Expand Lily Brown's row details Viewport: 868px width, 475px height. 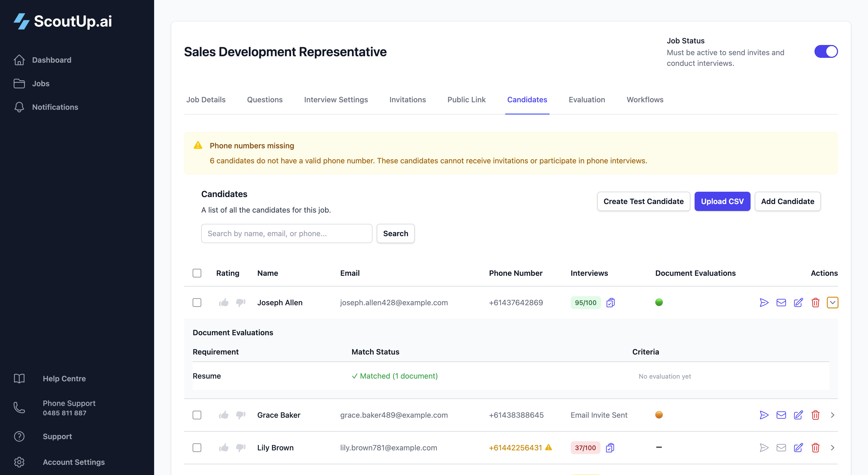pyautogui.click(x=832, y=448)
